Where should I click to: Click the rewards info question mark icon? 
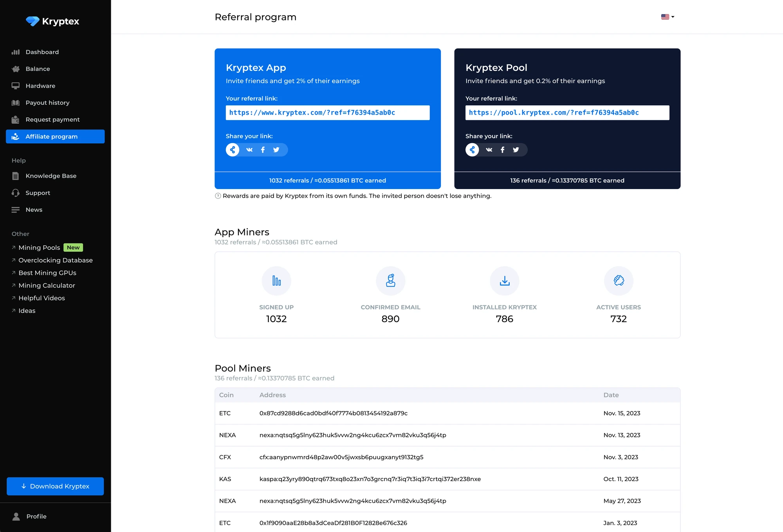[x=218, y=196]
